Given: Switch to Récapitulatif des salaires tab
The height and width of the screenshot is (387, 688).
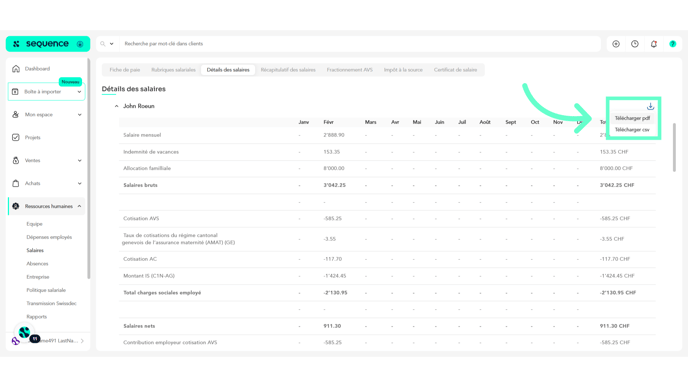Looking at the screenshot, I should tap(288, 70).
